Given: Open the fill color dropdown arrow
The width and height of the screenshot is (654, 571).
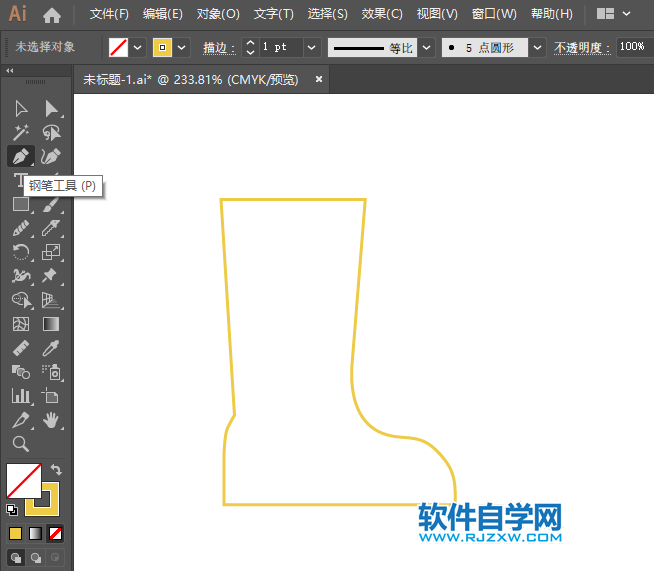Looking at the screenshot, I should point(137,47).
